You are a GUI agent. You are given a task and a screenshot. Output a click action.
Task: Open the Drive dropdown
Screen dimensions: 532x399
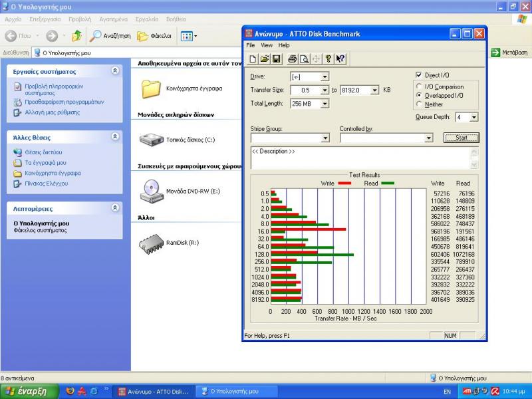(325, 76)
